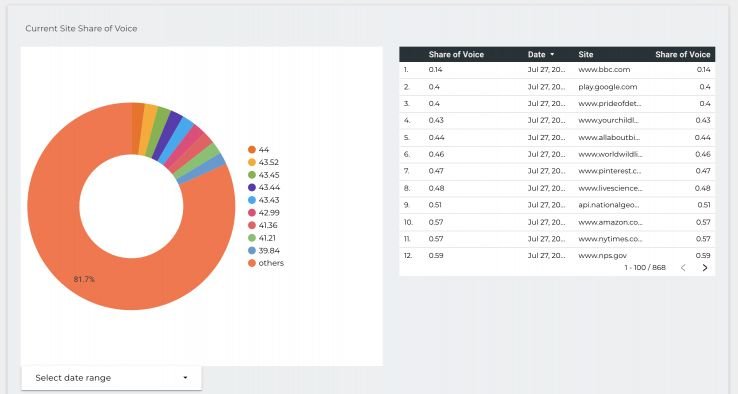Click the 43.52 yellow legend dot

click(x=252, y=162)
